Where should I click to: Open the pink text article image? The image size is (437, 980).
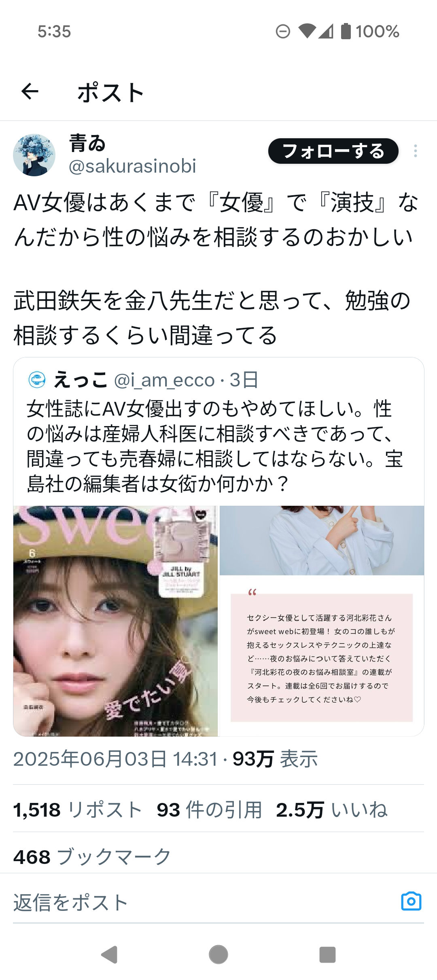322,621
